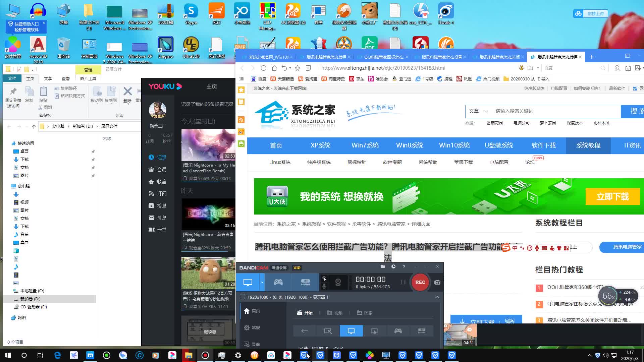
Task: Open Bandicam 常规 general settings
Action: point(252,327)
